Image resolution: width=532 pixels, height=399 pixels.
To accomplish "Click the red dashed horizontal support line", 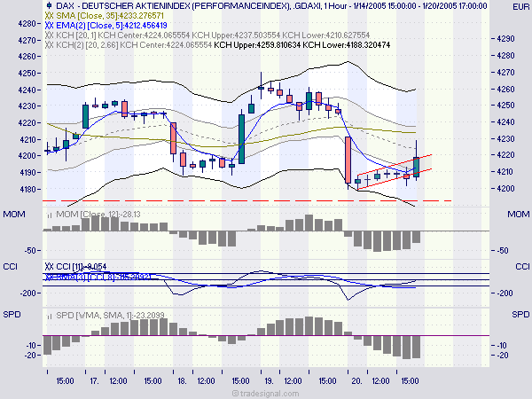I will click(x=247, y=201).
